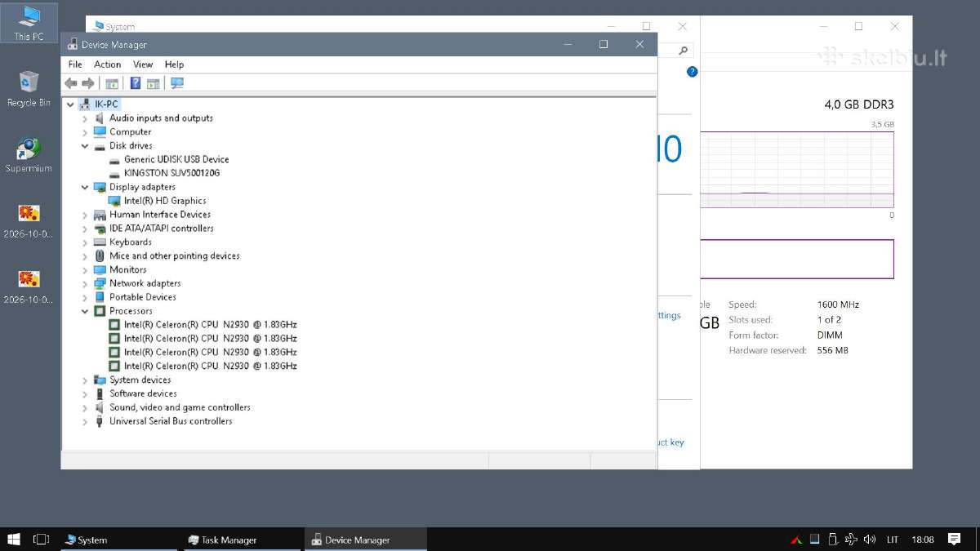Select the Sound, video and game controllers icon
Screen dimensions: 980x551
point(100,407)
